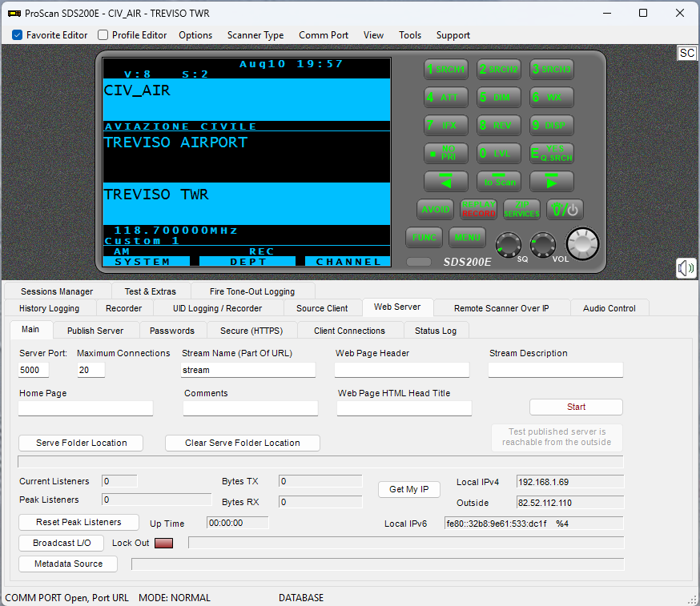Click the 0 LVL keypad key
700x606 pixels.
tap(499, 154)
